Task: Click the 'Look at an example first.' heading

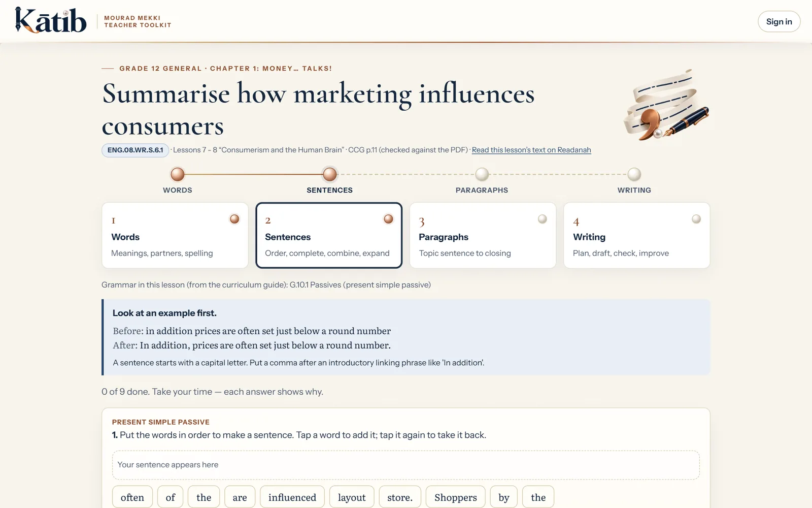Action: (164, 313)
